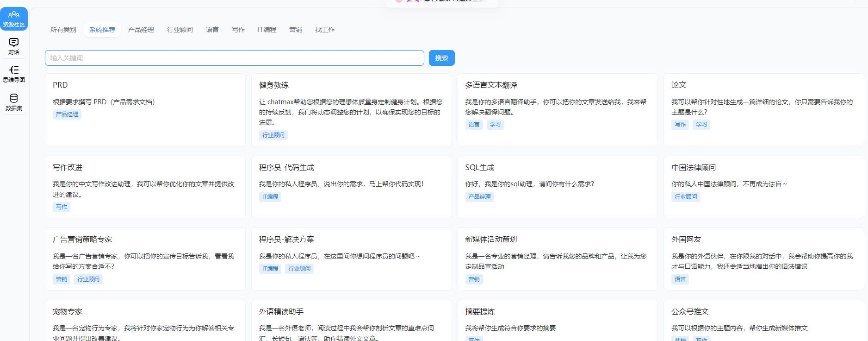Click 行业顾问 tag on 广告营销策略专家 card
The height and width of the screenshot is (341, 868).
pos(88,279)
